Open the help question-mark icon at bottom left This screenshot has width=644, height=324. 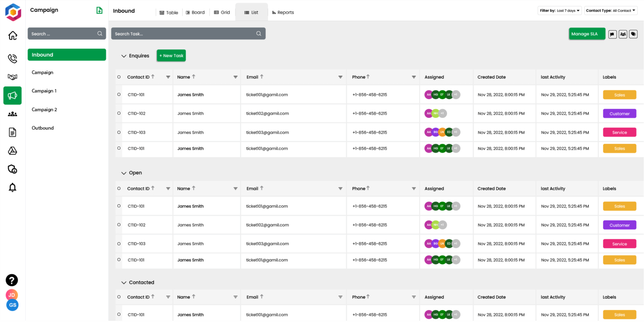11,280
